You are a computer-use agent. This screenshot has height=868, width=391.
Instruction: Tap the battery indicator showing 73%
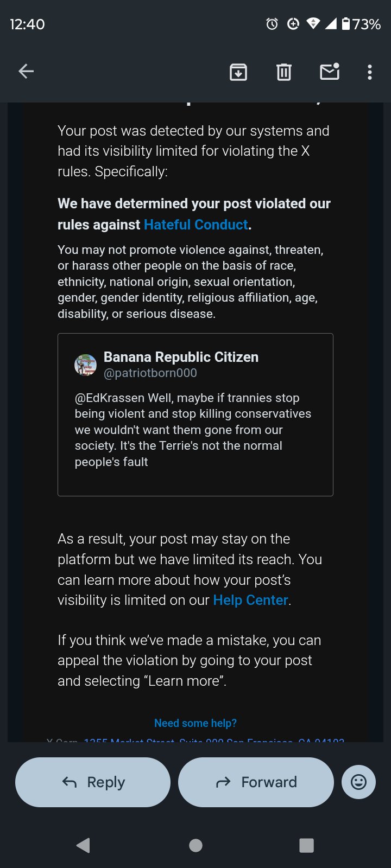tap(361, 24)
